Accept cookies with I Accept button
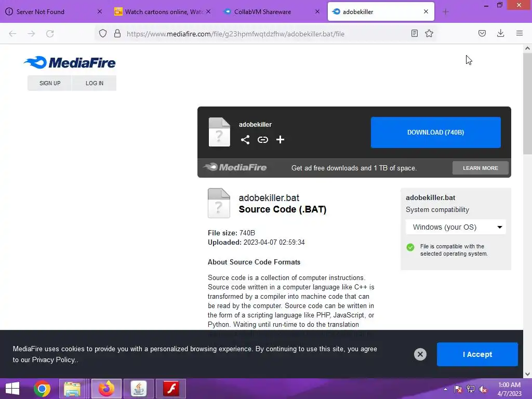 tap(477, 354)
